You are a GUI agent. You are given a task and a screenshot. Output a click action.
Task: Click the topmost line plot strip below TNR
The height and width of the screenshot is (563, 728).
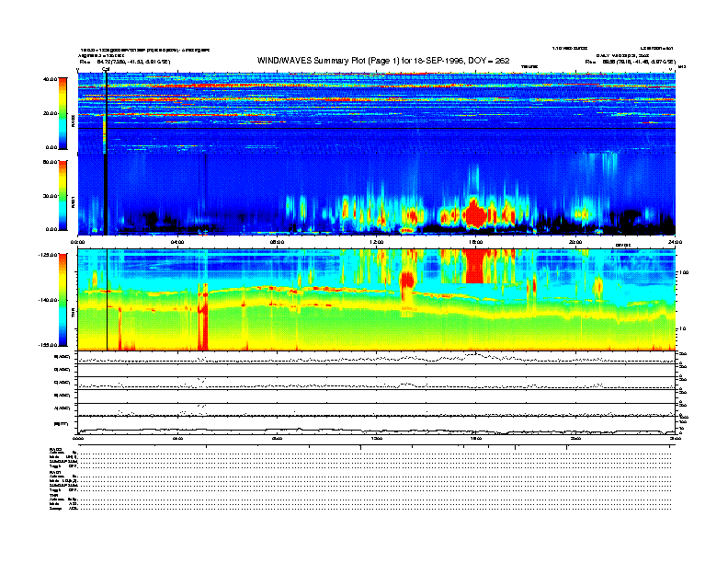(376, 357)
